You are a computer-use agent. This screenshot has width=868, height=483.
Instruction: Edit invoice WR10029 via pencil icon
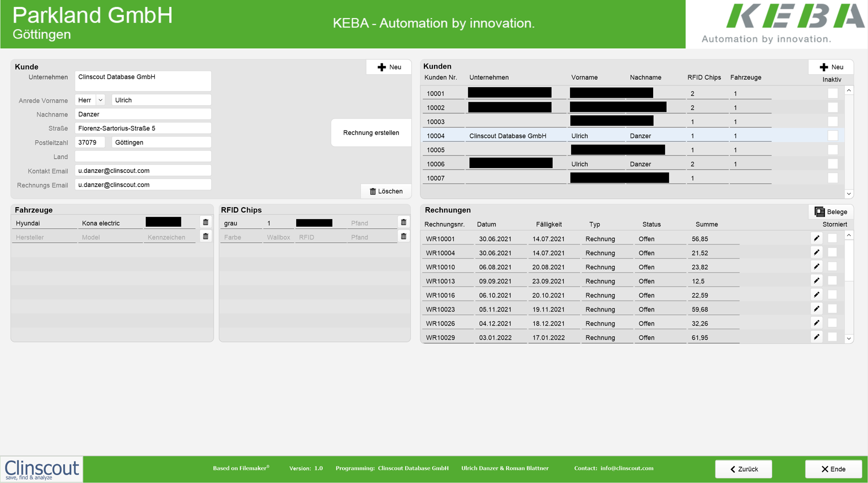(x=816, y=337)
